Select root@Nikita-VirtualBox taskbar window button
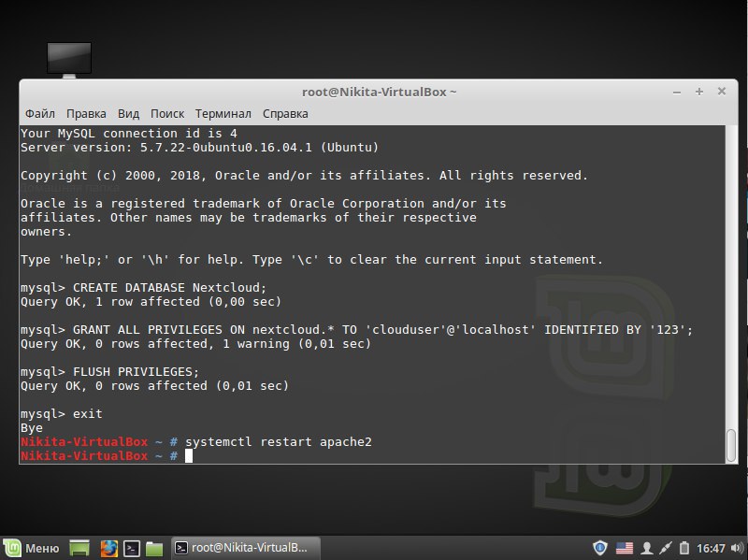 [x=246, y=548]
